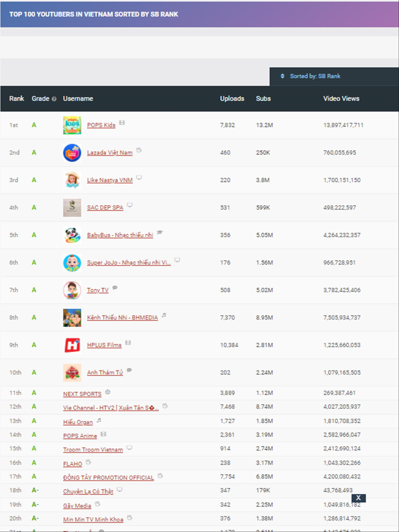The height and width of the screenshot is (532, 399).
Task: Open the Sorted by: SB Rank dropdown
Action: (315, 76)
